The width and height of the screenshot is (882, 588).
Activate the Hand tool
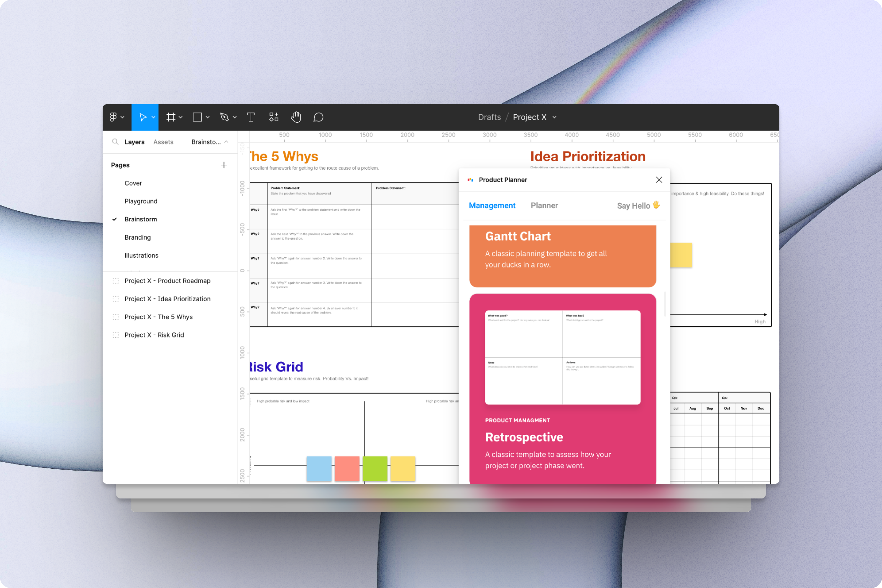(x=296, y=117)
